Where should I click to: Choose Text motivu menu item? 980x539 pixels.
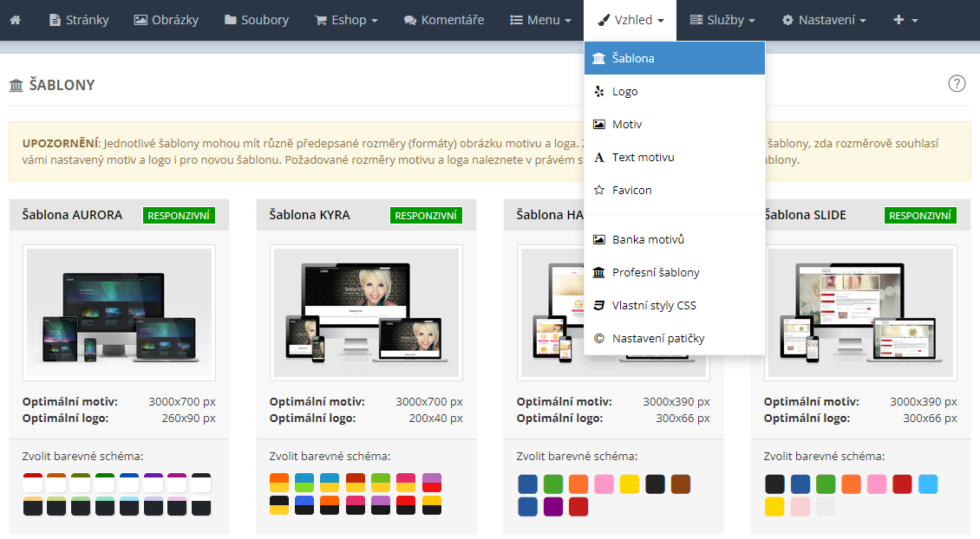[643, 158]
